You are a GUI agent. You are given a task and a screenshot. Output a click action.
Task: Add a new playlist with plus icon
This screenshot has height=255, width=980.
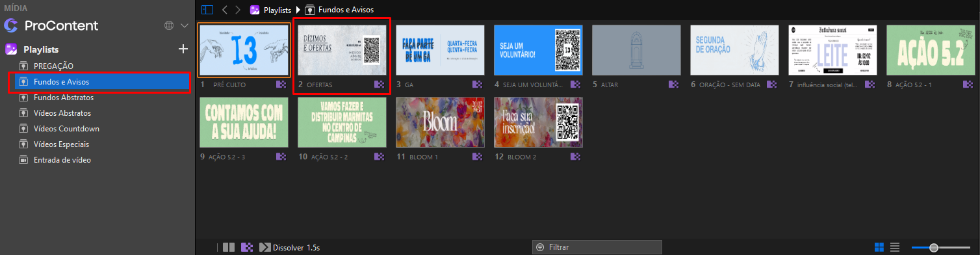pyautogui.click(x=183, y=49)
